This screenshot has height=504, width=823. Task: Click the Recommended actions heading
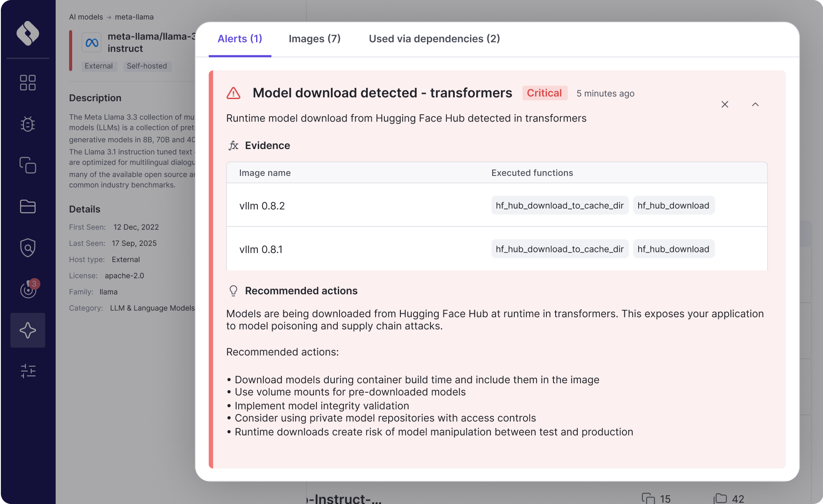coord(301,291)
